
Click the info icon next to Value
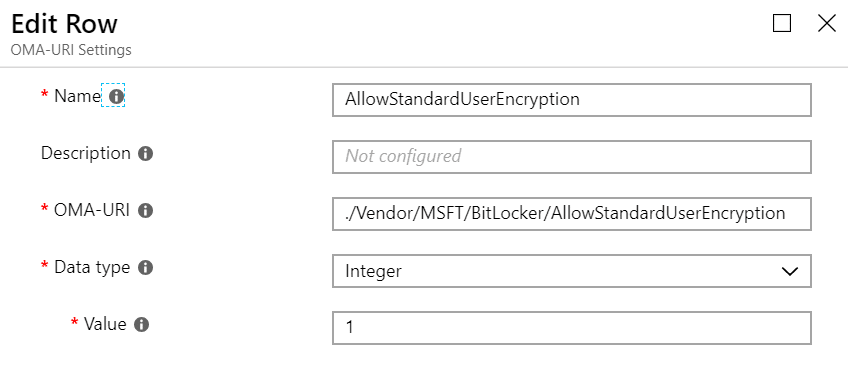click(x=141, y=325)
